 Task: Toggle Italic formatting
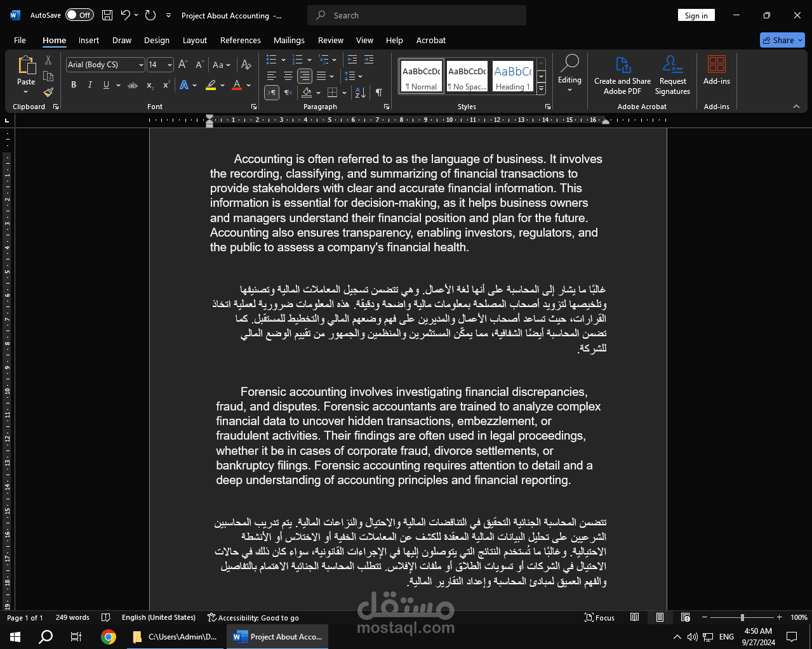(90, 85)
